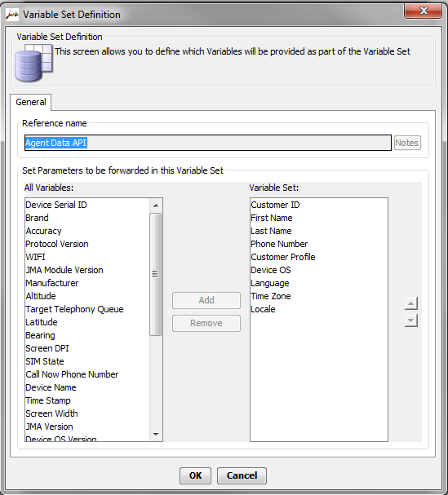The height and width of the screenshot is (495, 448).
Task: Click the Notes button
Action: pos(407,143)
